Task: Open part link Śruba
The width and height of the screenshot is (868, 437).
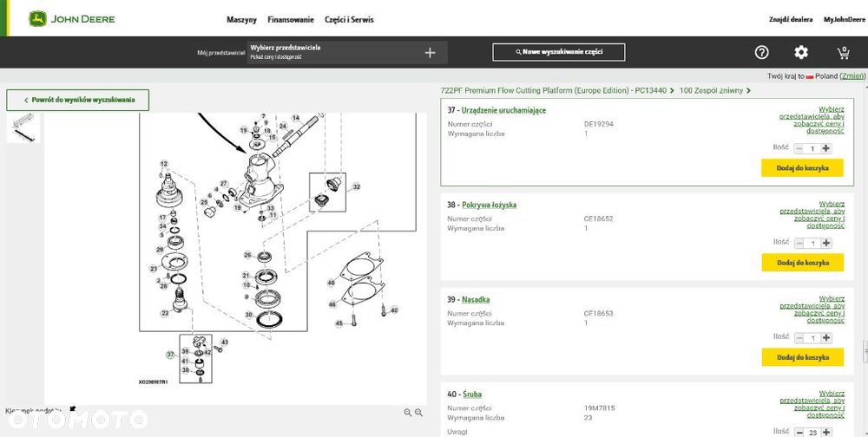Action: tap(472, 395)
